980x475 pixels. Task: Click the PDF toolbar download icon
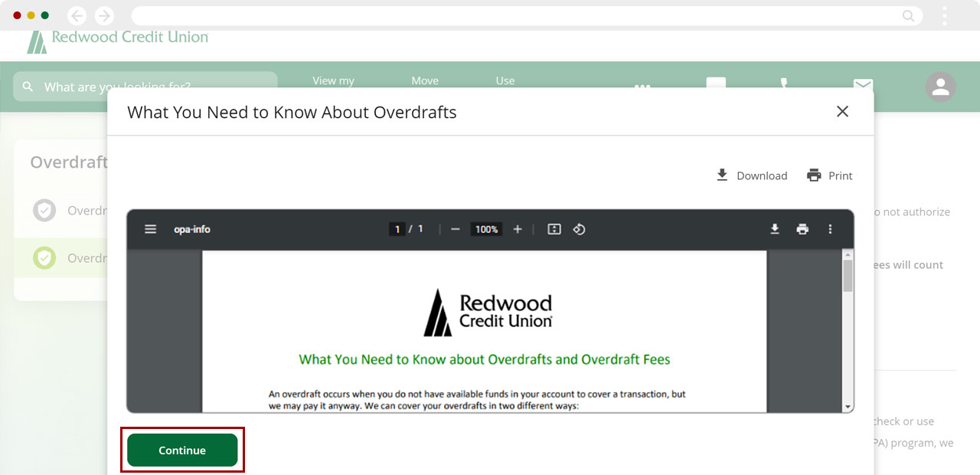tap(775, 229)
